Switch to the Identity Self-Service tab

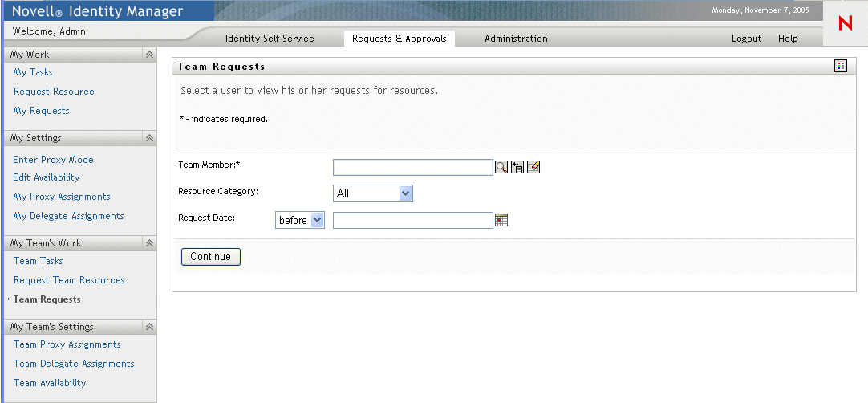(270, 39)
